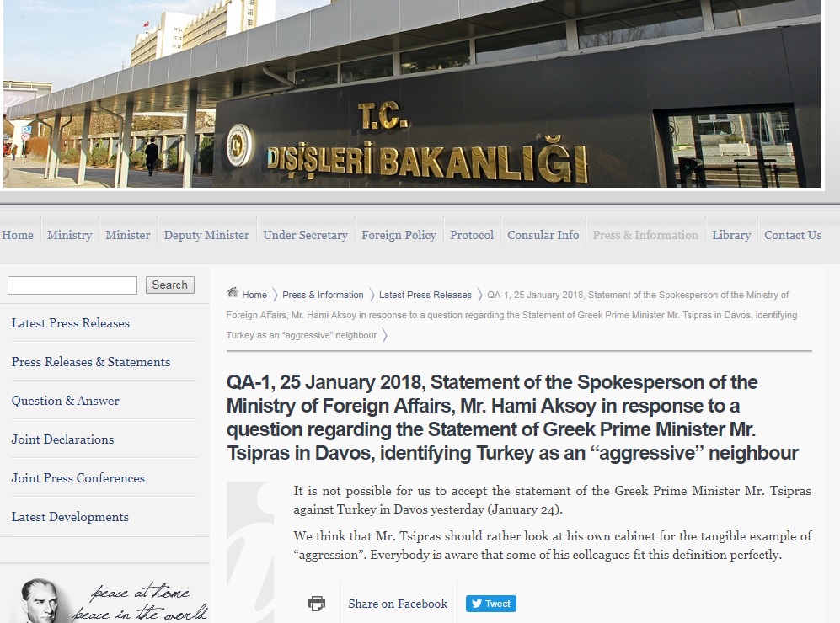
Task: Open the Press & Information menu
Action: click(x=645, y=235)
